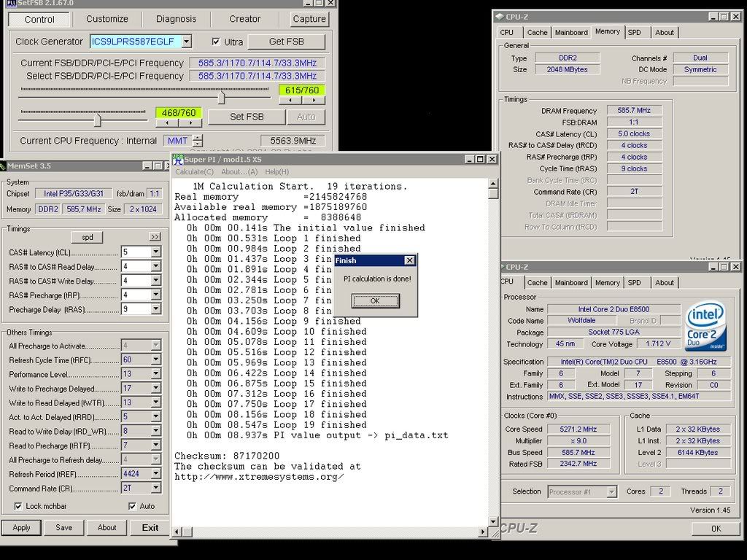Click the spd button in MemSet
The height and width of the screenshot is (560, 747).
click(88, 237)
